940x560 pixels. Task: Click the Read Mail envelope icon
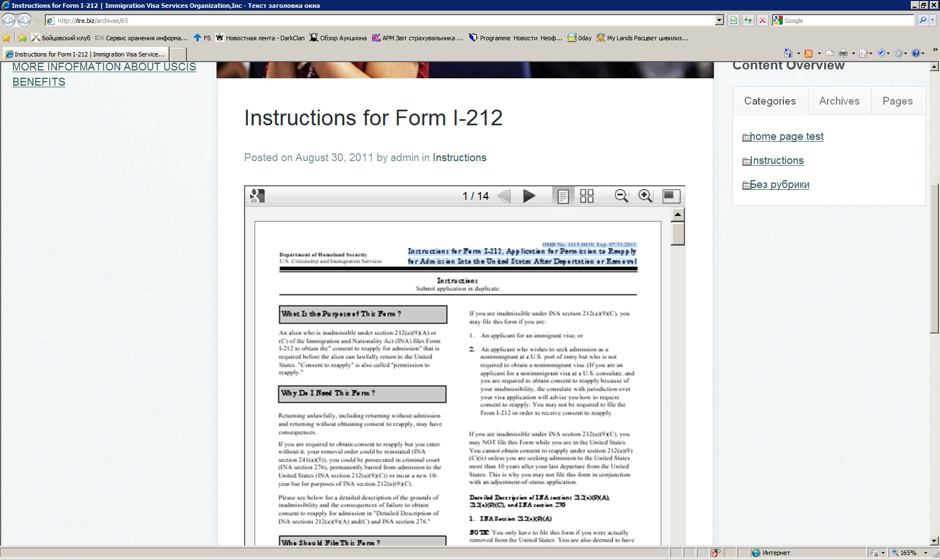(x=830, y=53)
